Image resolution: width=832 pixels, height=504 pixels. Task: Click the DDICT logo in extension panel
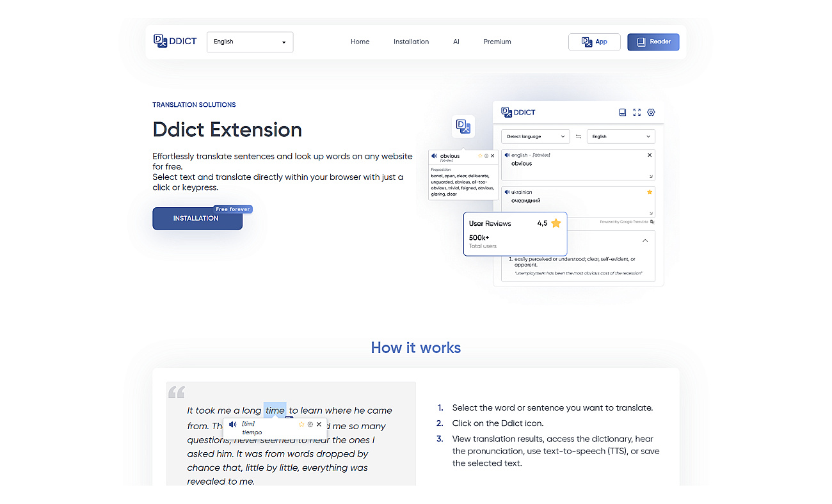click(x=518, y=112)
